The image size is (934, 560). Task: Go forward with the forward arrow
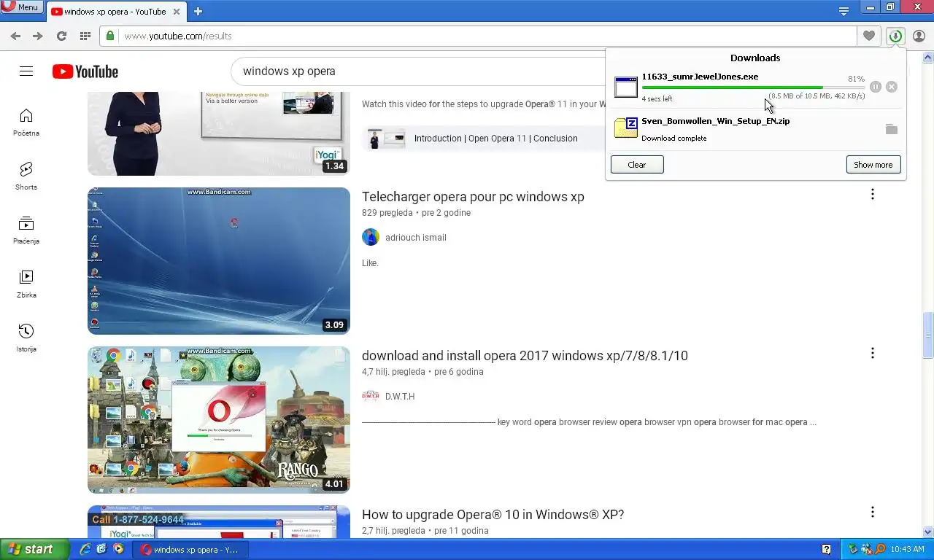(38, 36)
